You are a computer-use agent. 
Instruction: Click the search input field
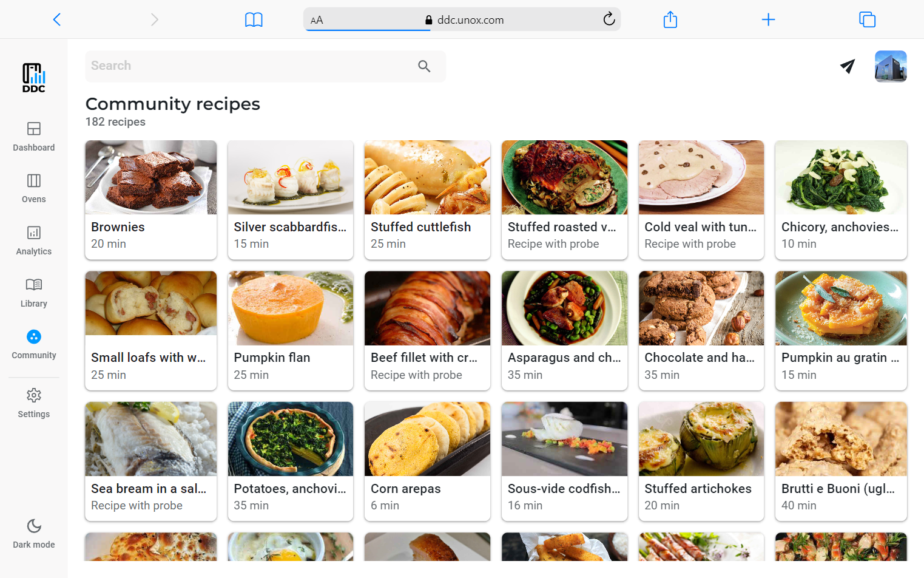pos(243,66)
